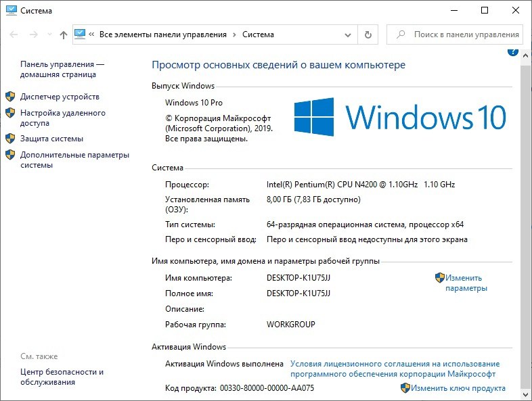This screenshot has height=401, width=532.
Task: Close the Система window
Action: pyautogui.click(x=515, y=11)
